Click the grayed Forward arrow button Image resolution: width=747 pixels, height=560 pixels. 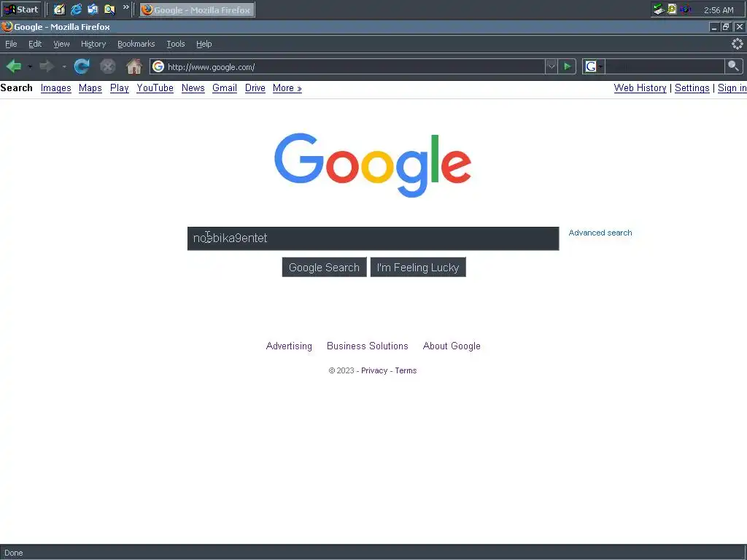click(x=47, y=66)
